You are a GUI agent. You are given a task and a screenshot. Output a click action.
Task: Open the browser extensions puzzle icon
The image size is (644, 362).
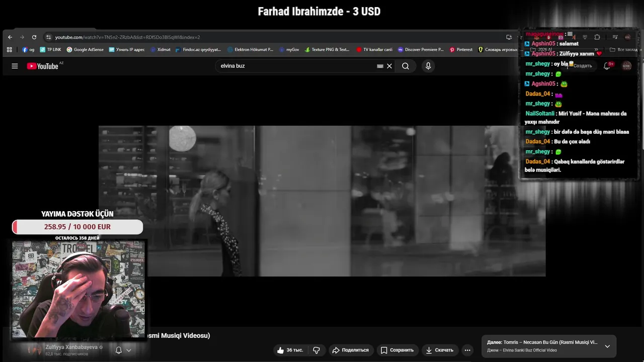(597, 37)
